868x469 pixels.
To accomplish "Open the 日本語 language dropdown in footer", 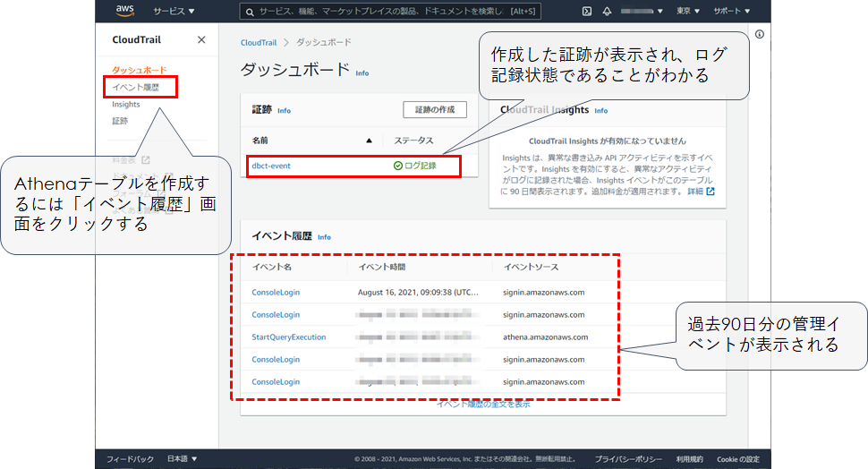I will 183,459.
